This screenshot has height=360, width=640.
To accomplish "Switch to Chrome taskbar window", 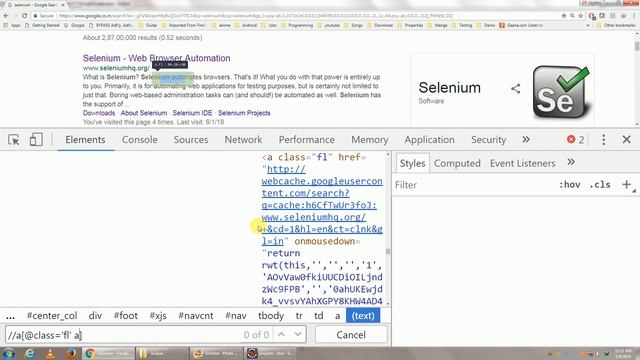I will [108, 353].
